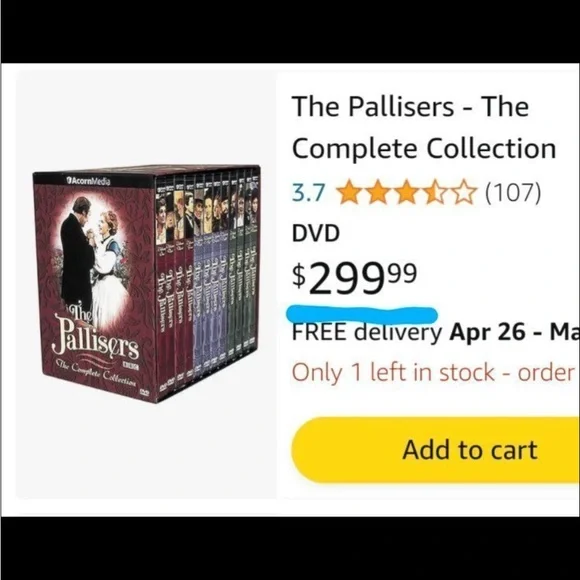Click the DVD logo on the box's bottom corner
This screenshot has width=580, height=580.
pos(144,392)
